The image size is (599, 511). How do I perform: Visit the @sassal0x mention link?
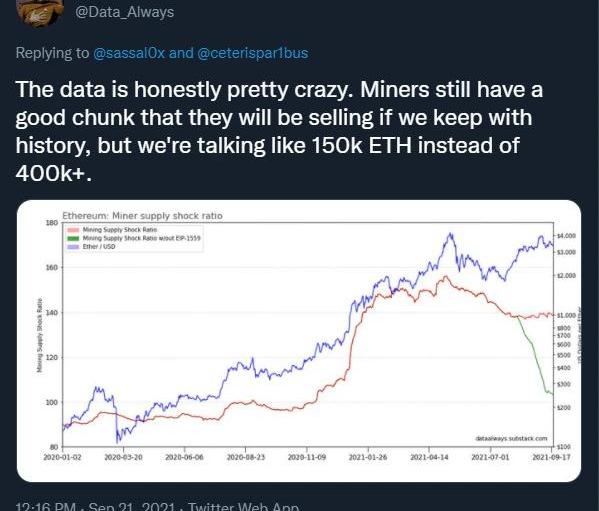tap(129, 53)
